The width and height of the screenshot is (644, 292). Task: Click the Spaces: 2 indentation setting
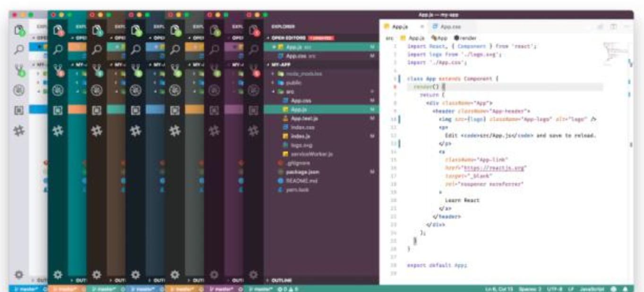tap(529, 289)
